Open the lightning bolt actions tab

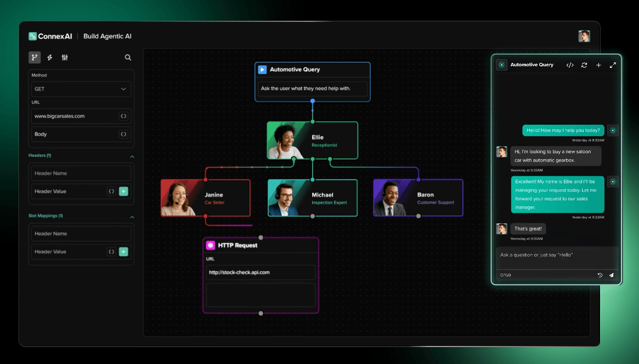click(x=50, y=57)
